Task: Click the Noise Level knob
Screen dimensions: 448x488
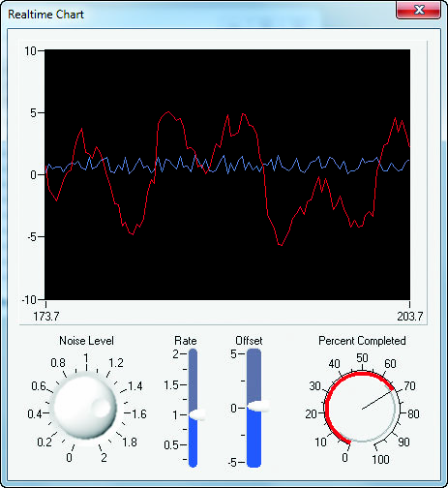Action: pos(85,407)
